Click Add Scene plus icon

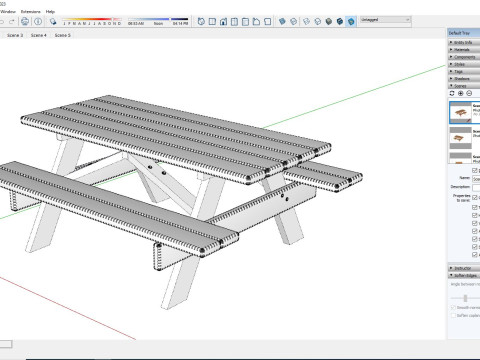[x=461, y=93]
